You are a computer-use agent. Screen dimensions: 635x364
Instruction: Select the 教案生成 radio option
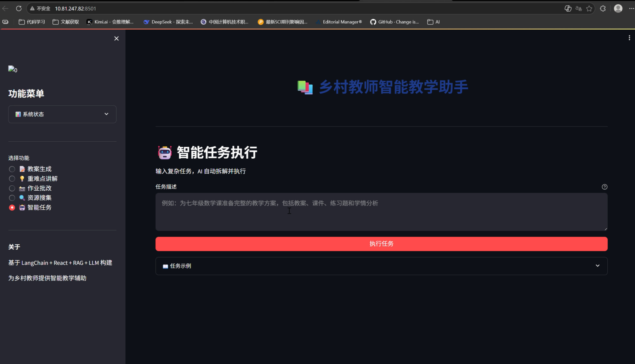click(x=12, y=169)
